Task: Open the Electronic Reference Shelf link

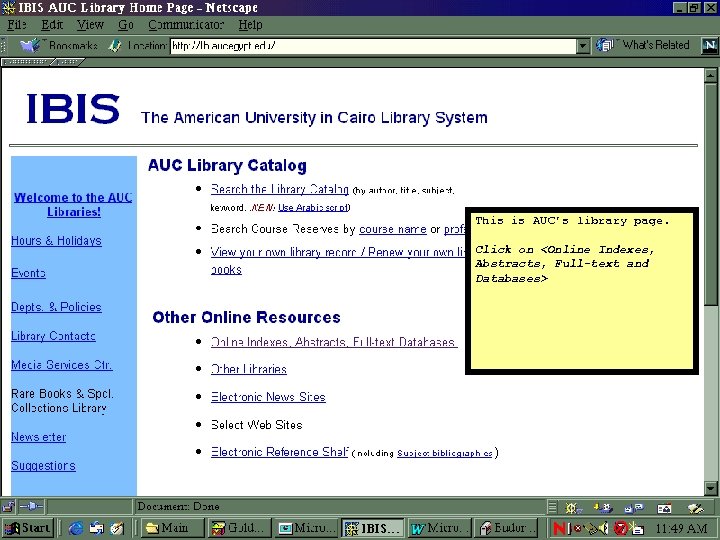Action: [280, 452]
